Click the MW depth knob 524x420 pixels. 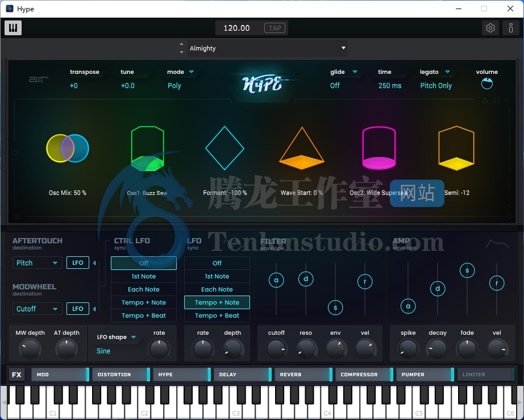(30, 348)
